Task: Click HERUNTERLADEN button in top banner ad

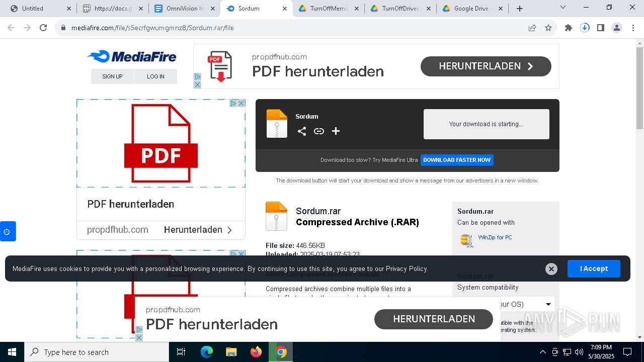Action: [x=486, y=66]
